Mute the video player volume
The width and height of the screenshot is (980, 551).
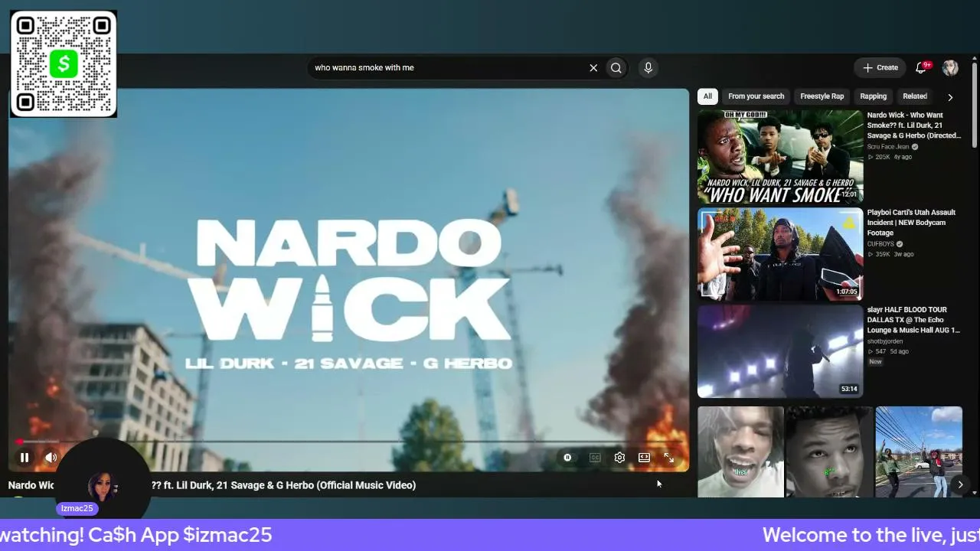(51, 458)
